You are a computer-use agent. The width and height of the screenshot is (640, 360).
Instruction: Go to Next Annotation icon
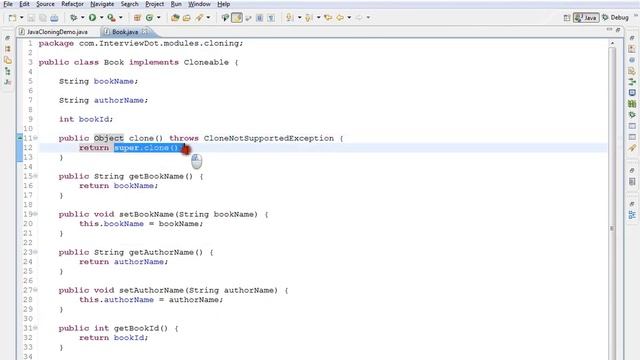[x=289, y=18]
